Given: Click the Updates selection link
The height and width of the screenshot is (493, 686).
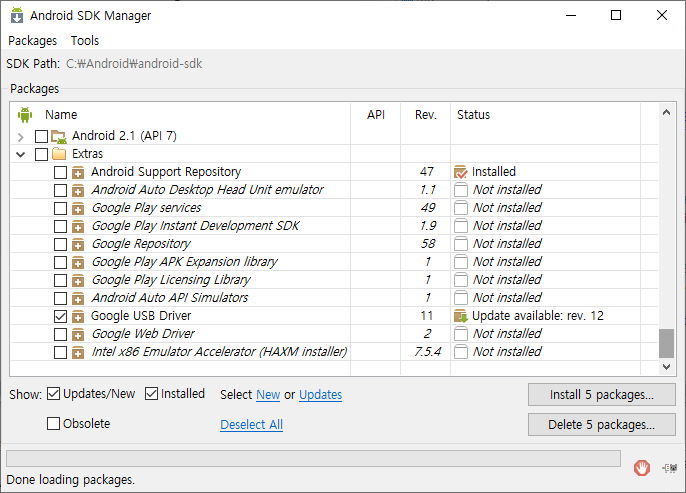Looking at the screenshot, I should 321,395.
